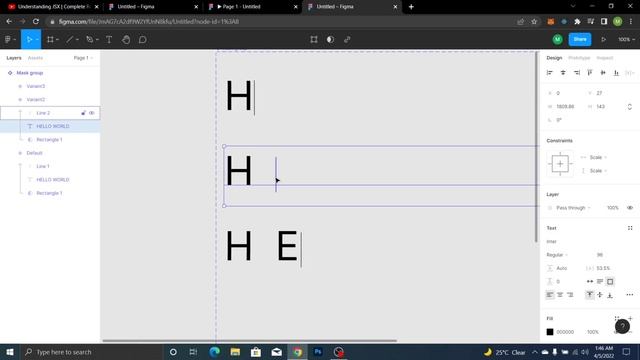Select the Comment tool
The height and width of the screenshot is (360, 640).
142,40
